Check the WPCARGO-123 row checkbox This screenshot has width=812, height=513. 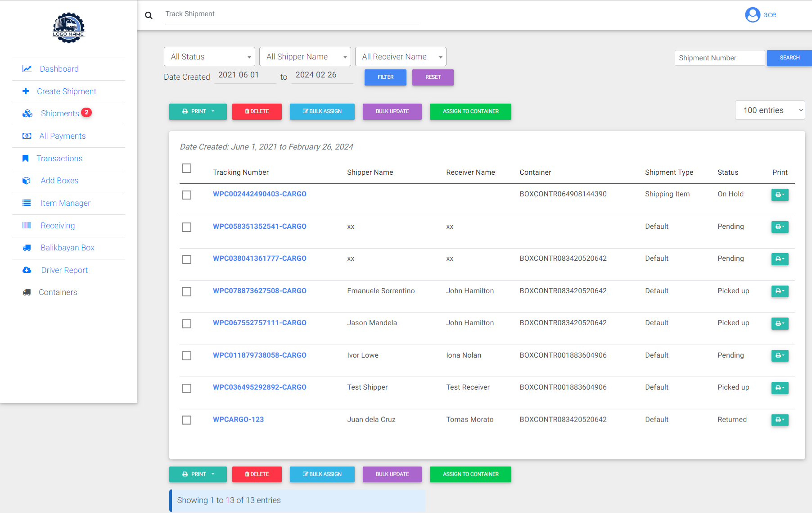(x=186, y=420)
